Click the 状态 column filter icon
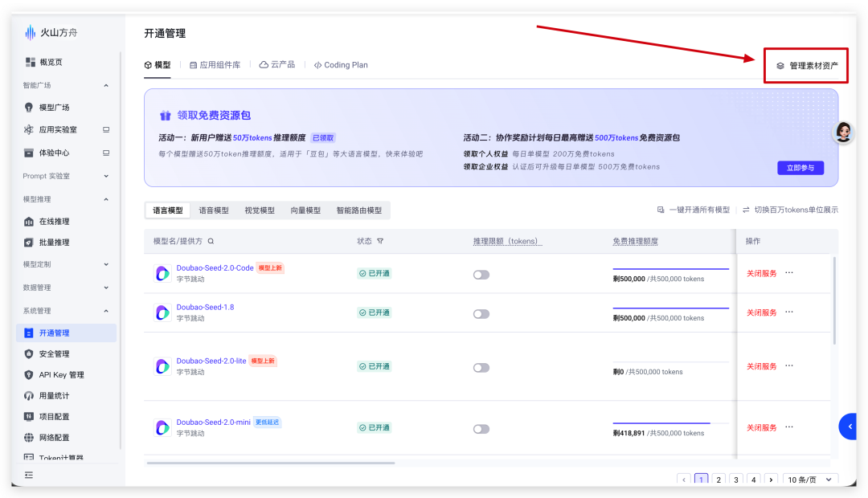This screenshot has height=498, width=868. pyautogui.click(x=380, y=241)
